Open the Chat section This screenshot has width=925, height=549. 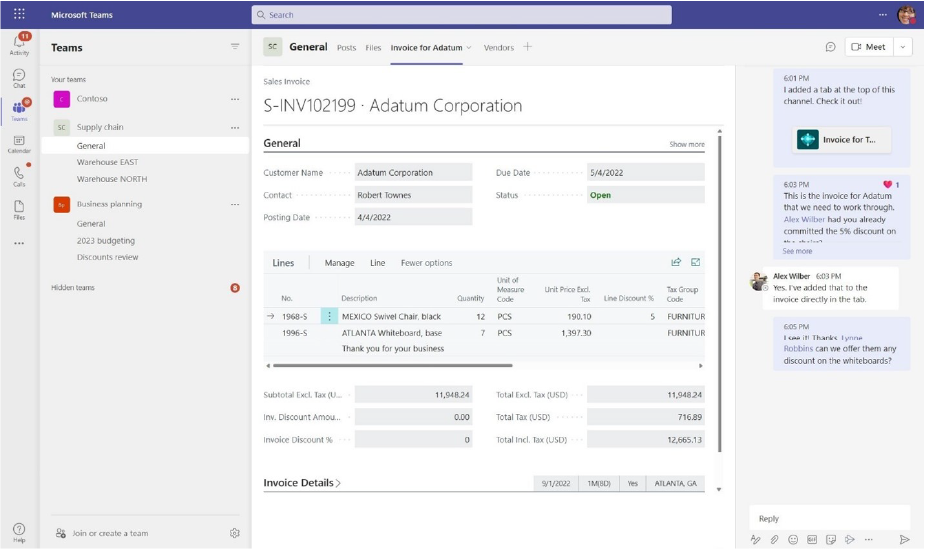click(19, 78)
